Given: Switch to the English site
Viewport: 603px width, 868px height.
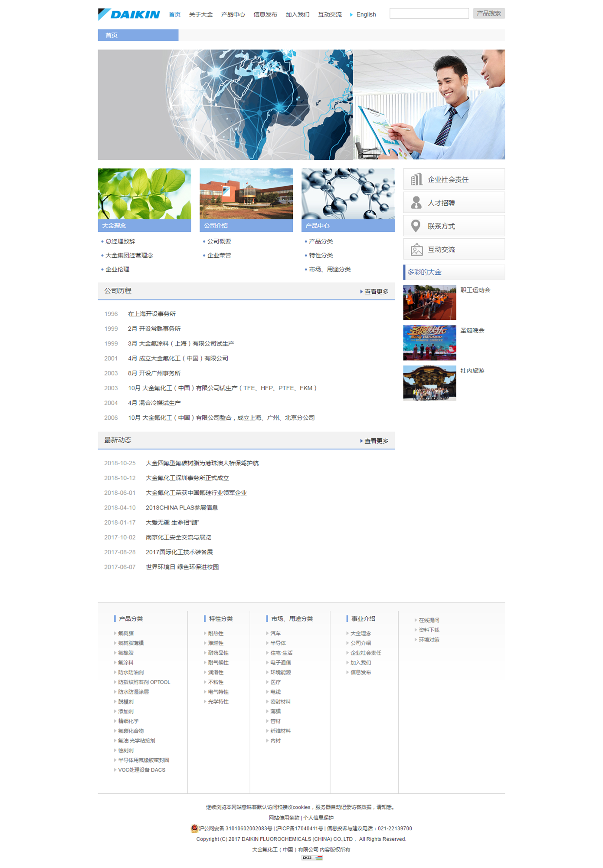Looking at the screenshot, I should click(366, 15).
